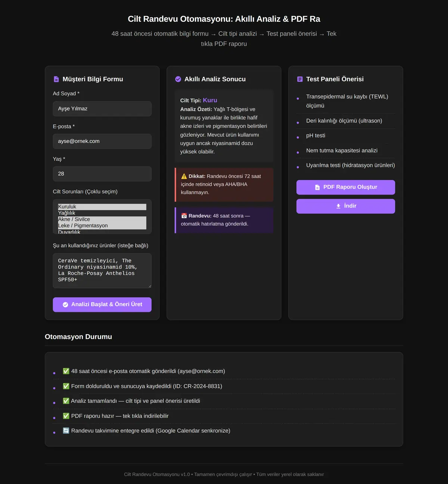The width and height of the screenshot is (448, 484).
Task: Click the Kuru skin type value
Action: [210, 100]
